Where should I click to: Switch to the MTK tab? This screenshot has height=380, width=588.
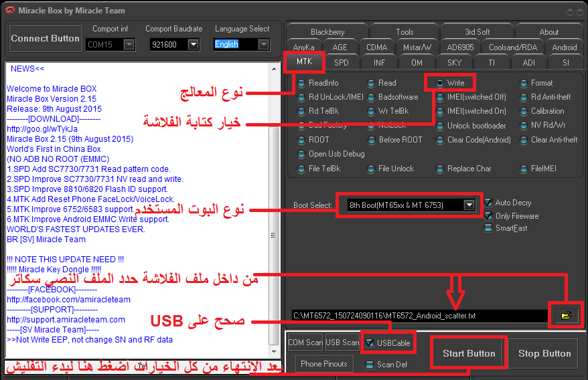(x=304, y=62)
